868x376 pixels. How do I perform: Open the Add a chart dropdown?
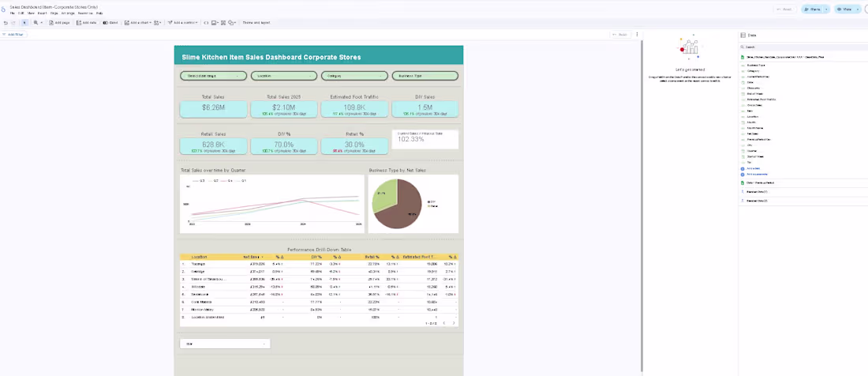pos(138,23)
